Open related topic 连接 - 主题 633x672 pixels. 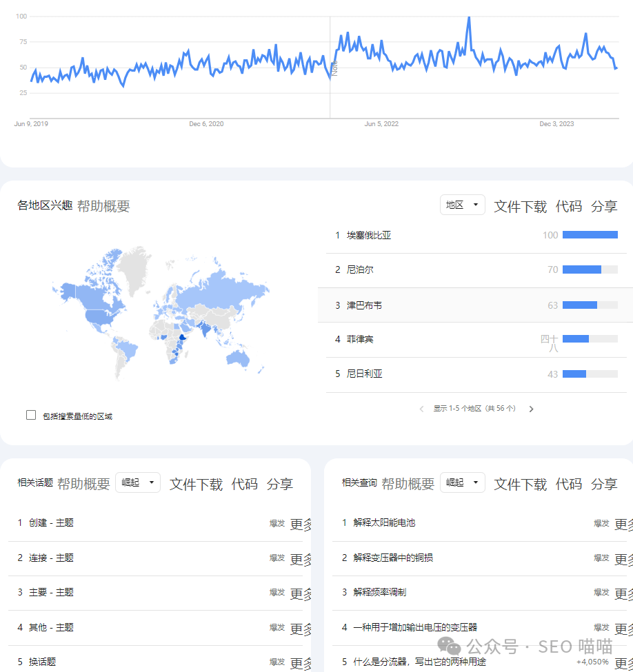[51, 558]
